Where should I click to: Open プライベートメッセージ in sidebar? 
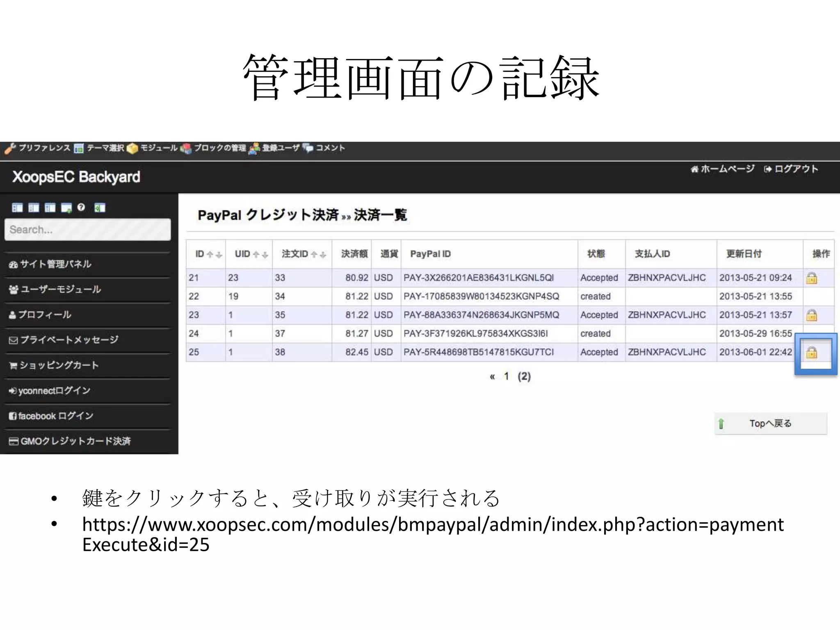click(x=64, y=340)
